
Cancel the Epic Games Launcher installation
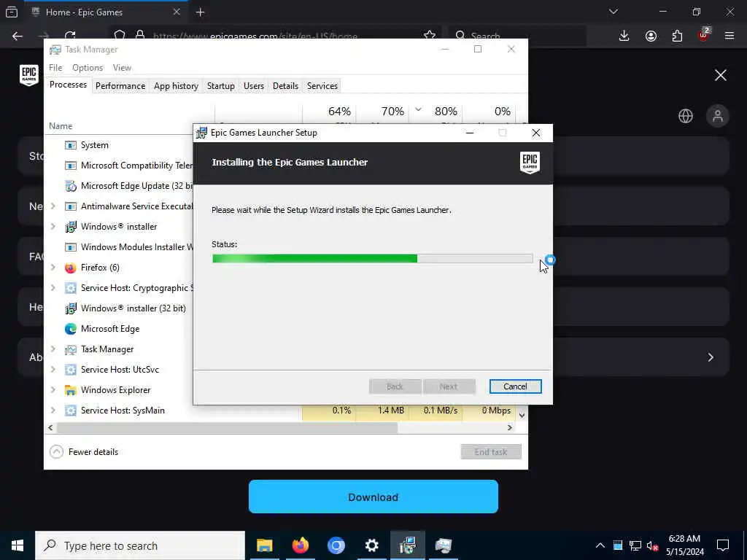pos(515,386)
